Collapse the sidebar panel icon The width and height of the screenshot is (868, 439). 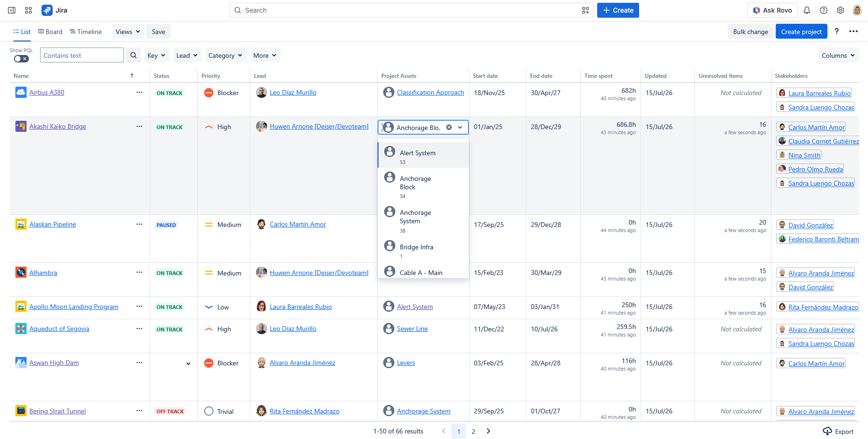click(12, 10)
